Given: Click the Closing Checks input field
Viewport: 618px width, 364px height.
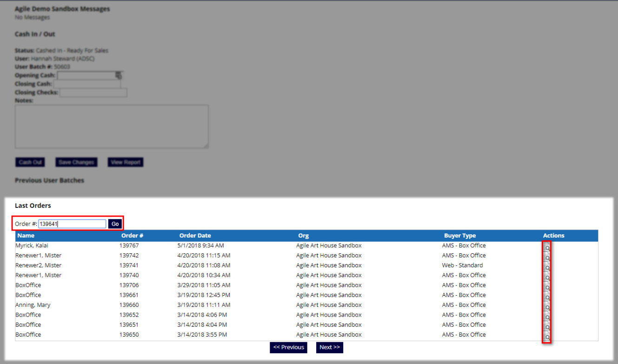Looking at the screenshot, I should [93, 93].
